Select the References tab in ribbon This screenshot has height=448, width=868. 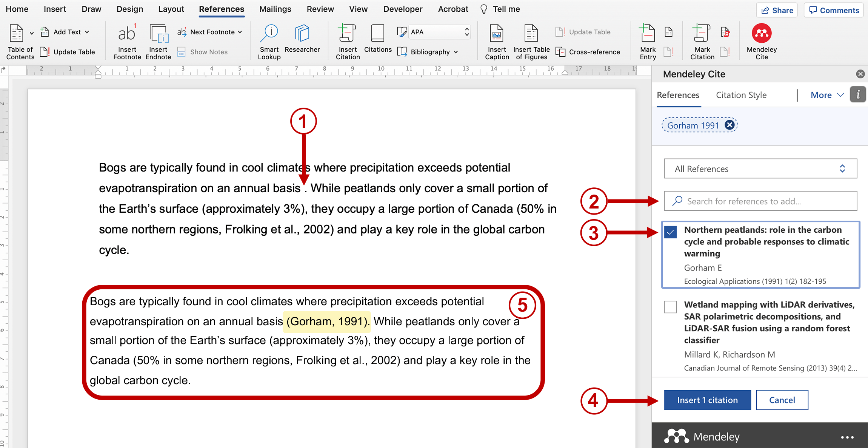click(x=222, y=9)
